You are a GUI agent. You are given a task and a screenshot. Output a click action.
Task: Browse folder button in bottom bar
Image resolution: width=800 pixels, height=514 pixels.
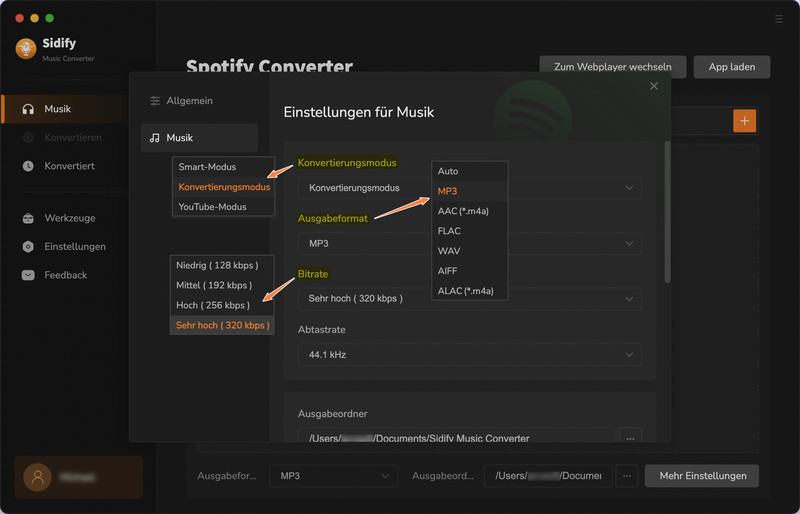click(x=627, y=476)
